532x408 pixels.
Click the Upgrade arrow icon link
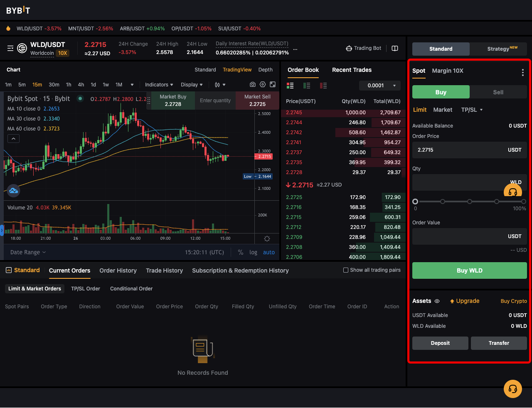[465, 301]
